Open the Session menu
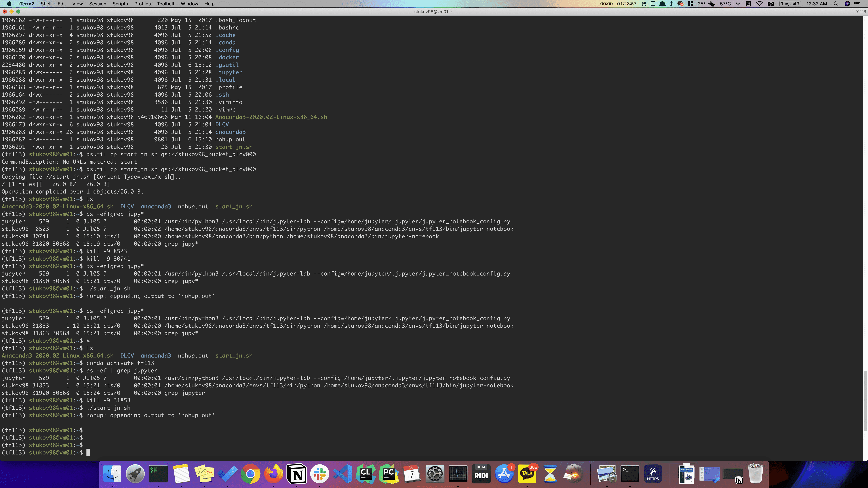 click(x=98, y=4)
